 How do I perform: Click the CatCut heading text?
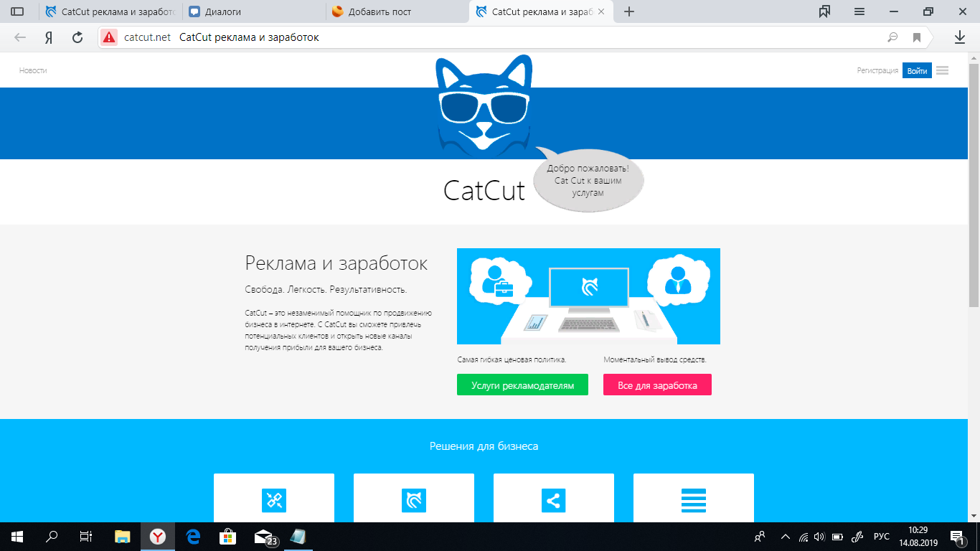[x=484, y=190]
